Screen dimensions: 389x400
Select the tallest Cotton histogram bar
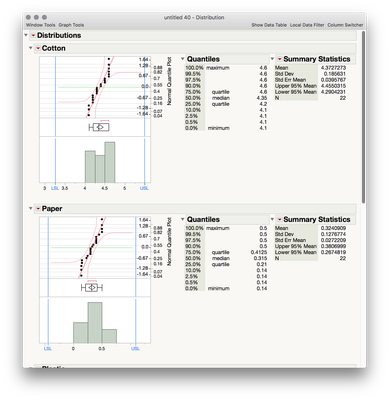tap(110, 162)
